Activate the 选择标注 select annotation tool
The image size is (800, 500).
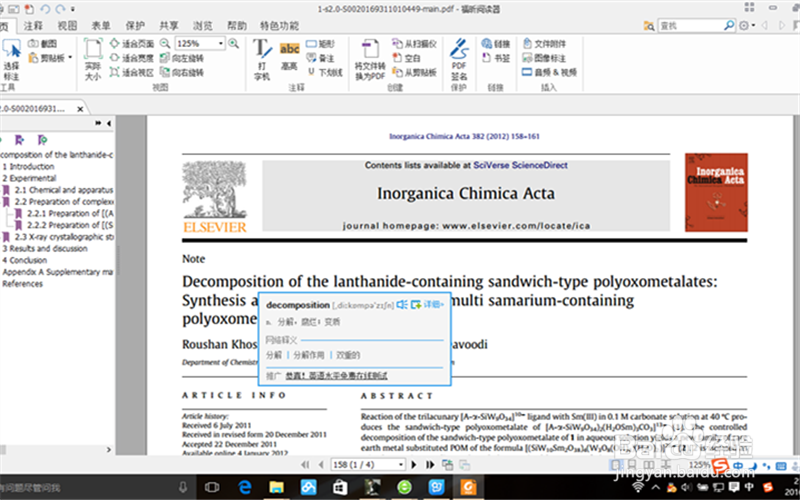tap(11, 59)
